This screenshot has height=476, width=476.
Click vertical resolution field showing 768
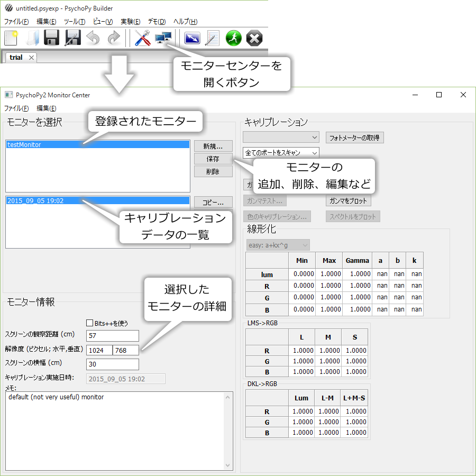pos(126,350)
